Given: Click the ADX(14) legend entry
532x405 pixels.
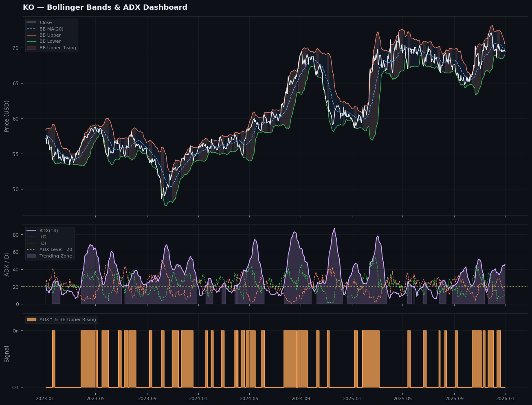Looking at the screenshot, I should [48, 231].
